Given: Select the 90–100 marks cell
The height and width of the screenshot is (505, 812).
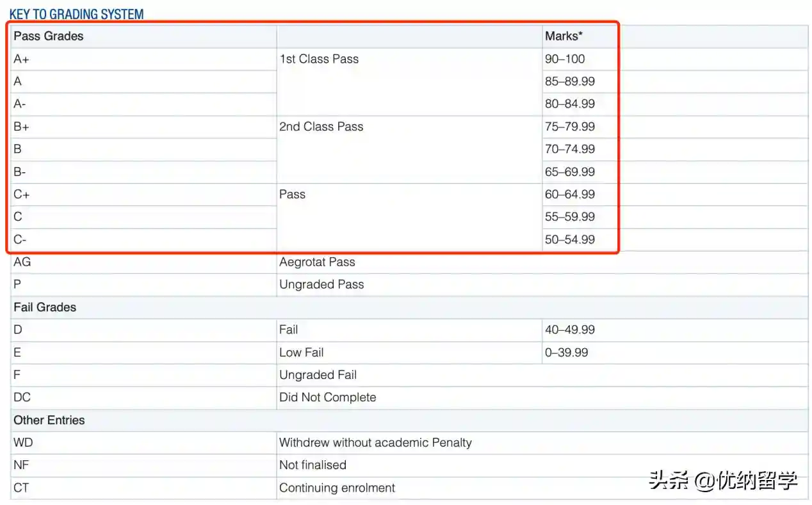Looking at the screenshot, I should (x=565, y=59).
